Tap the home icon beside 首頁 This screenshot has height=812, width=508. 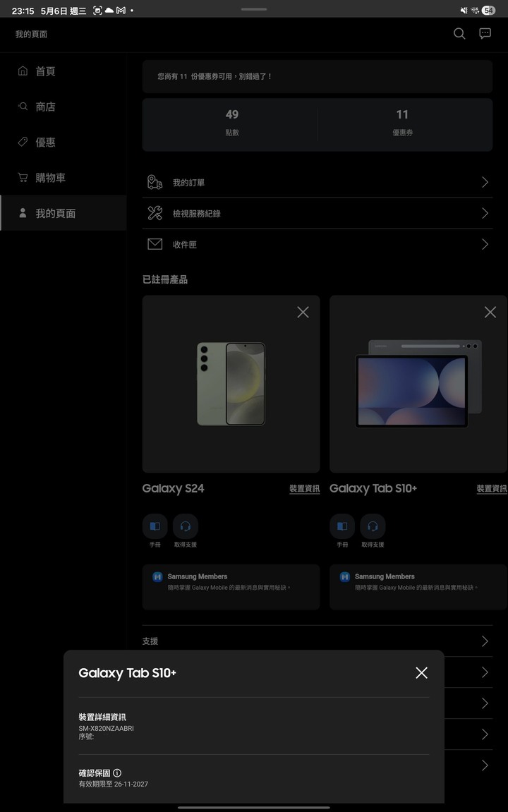click(x=23, y=71)
